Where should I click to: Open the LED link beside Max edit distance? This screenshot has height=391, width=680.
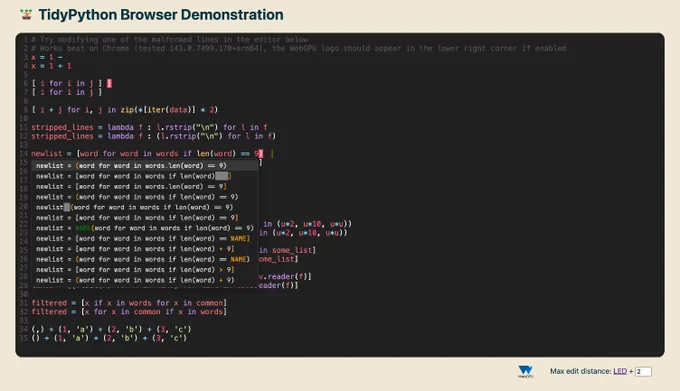(620, 371)
